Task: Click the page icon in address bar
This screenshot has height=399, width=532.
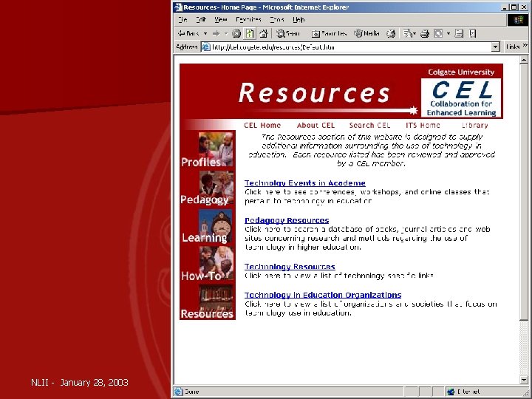Action: pos(206,47)
